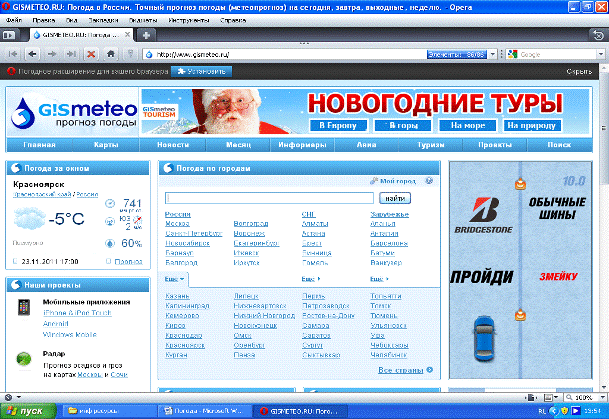
Task: Close the GISMETEO.RU browser tab
Action: coord(127,35)
